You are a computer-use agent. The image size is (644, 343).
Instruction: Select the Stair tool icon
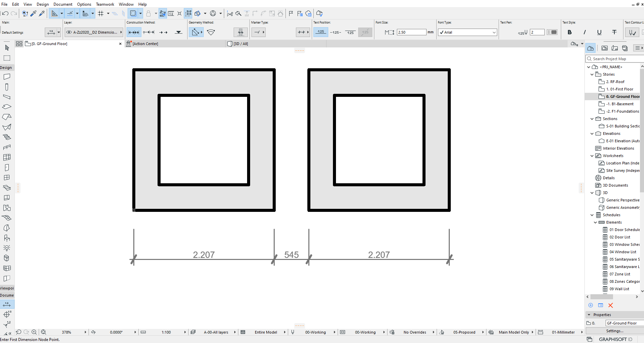coord(7,137)
